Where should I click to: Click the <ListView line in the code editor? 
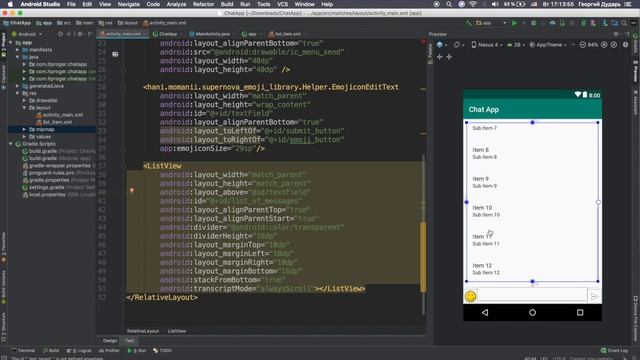[162, 166]
